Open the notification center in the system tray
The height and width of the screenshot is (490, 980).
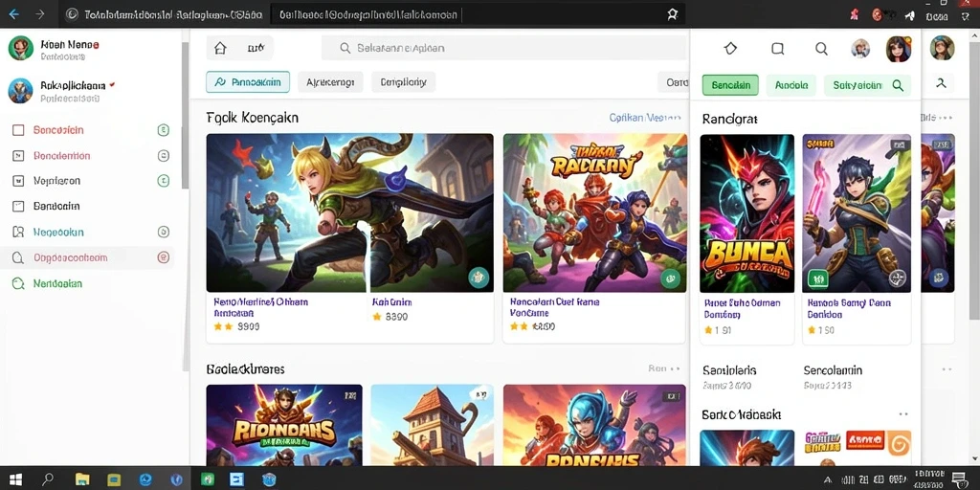point(959,479)
